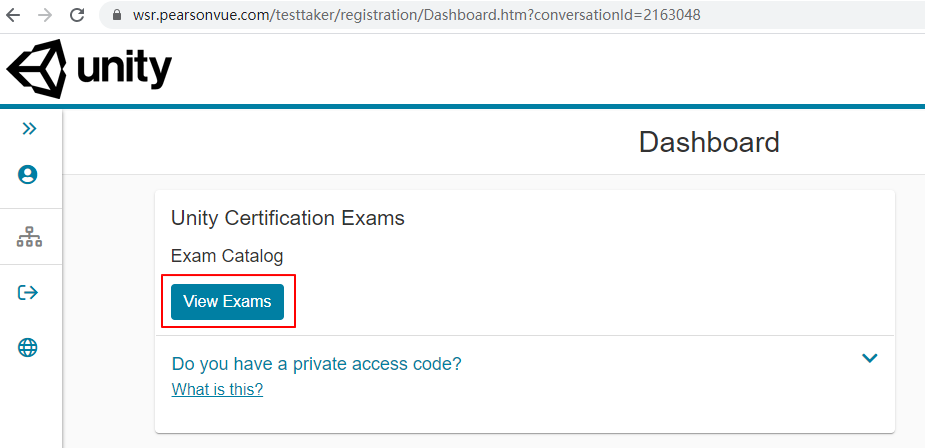The image size is (925, 448).
Task: Open the private access code link
Action: point(316,363)
